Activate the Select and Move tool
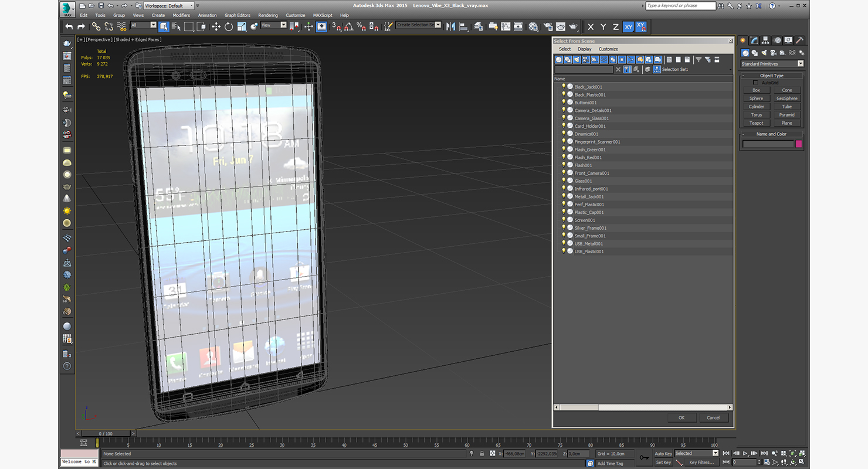Screen dimensions: 868x469 [216, 26]
